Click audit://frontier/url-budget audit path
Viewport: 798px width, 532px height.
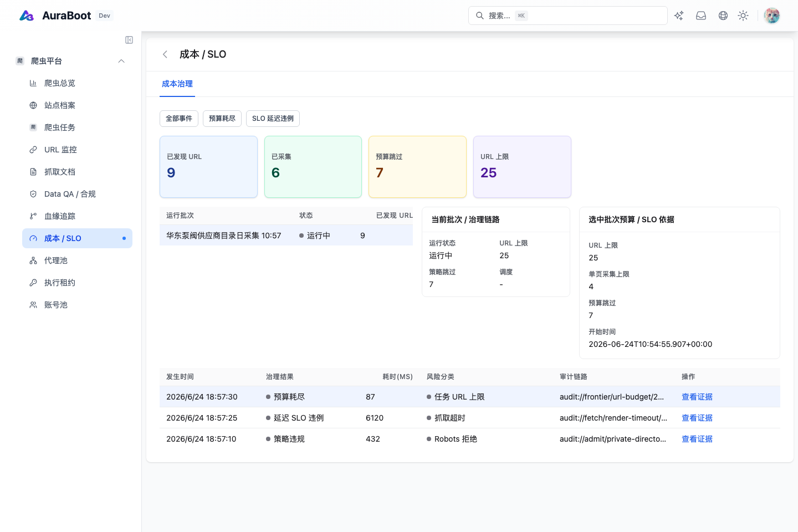coord(612,397)
